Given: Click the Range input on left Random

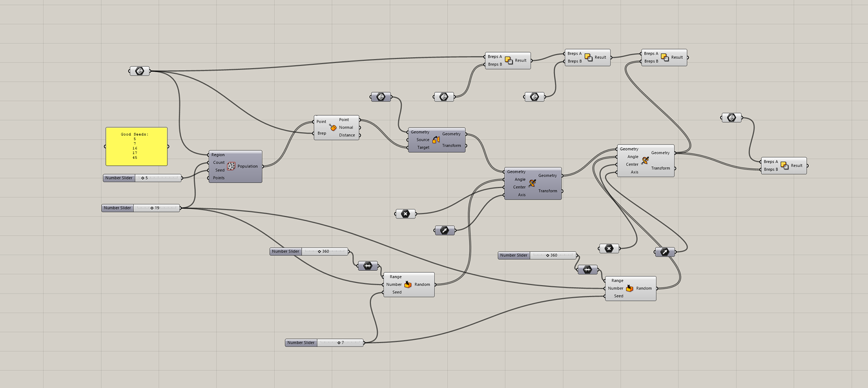Looking at the screenshot, I should (396, 277).
